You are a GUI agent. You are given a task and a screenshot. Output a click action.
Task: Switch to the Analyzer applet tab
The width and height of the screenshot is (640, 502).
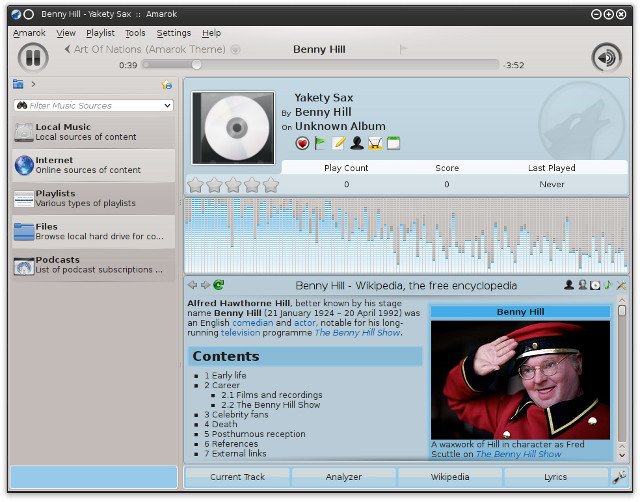point(344,477)
